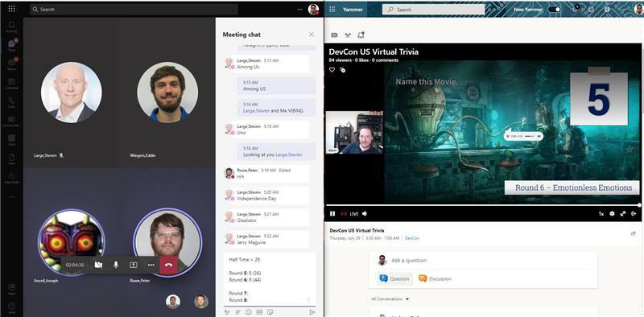Click the notification bell icon above the video
This screenshot has height=317, width=644.
[361, 35]
